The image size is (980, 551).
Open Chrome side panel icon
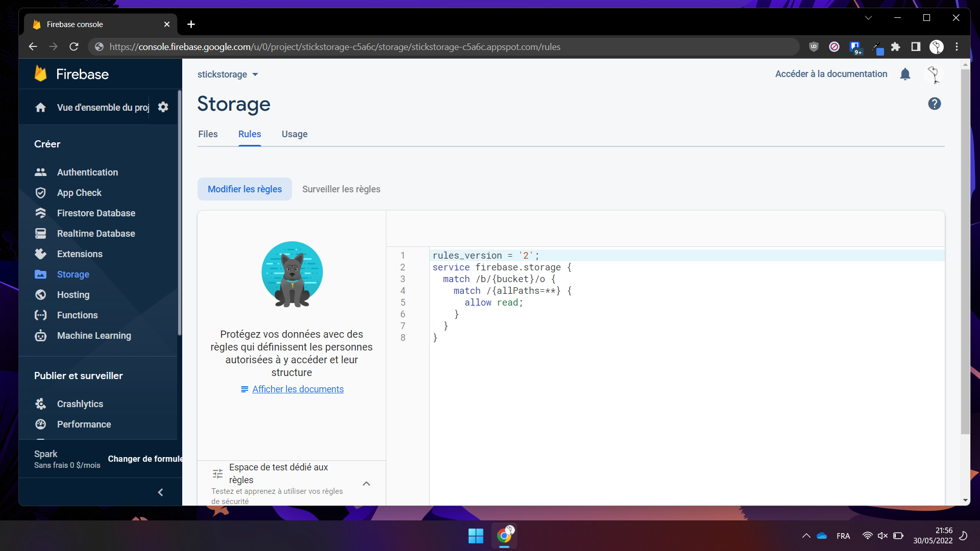[x=916, y=47]
